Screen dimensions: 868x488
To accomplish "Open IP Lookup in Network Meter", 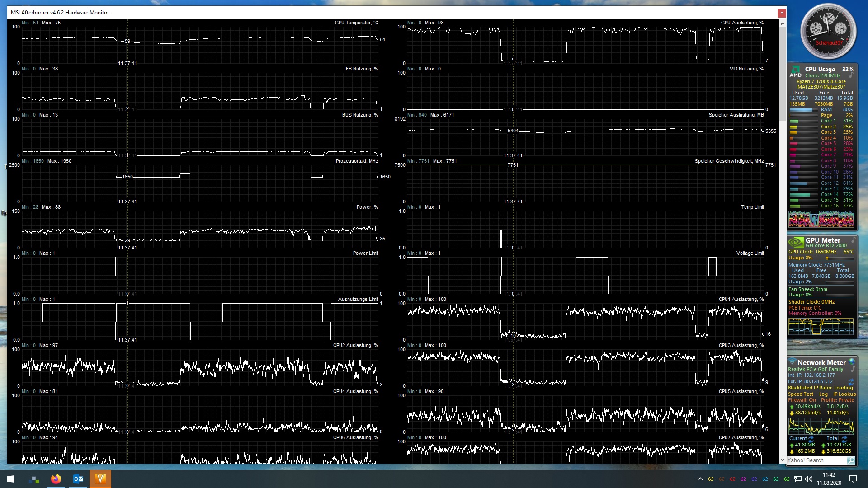I will (844, 394).
